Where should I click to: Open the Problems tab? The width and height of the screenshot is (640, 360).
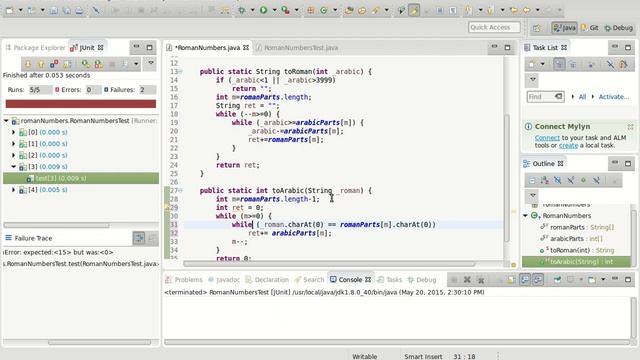[x=184, y=280]
